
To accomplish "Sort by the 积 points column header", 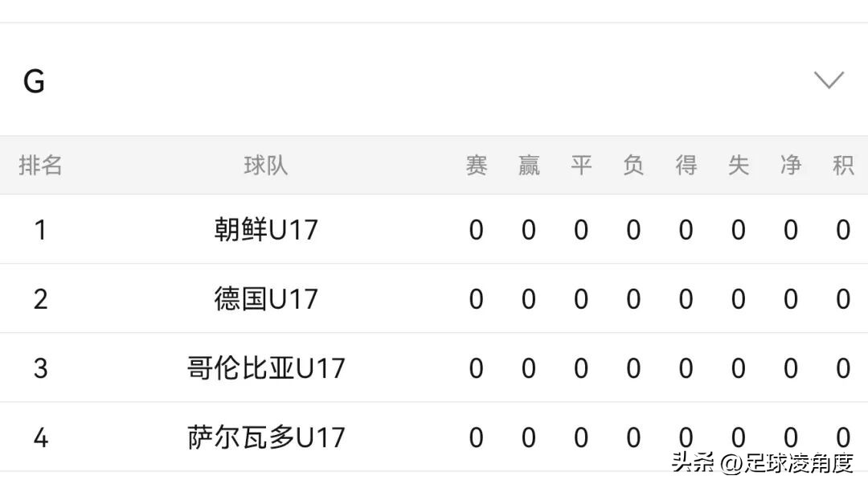I will (843, 165).
